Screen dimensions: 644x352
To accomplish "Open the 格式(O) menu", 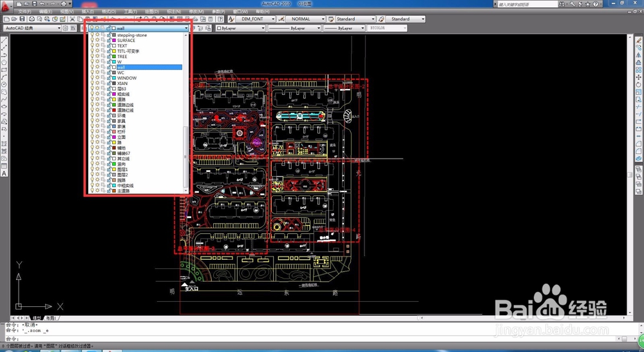I will pyautogui.click(x=109, y=12).
